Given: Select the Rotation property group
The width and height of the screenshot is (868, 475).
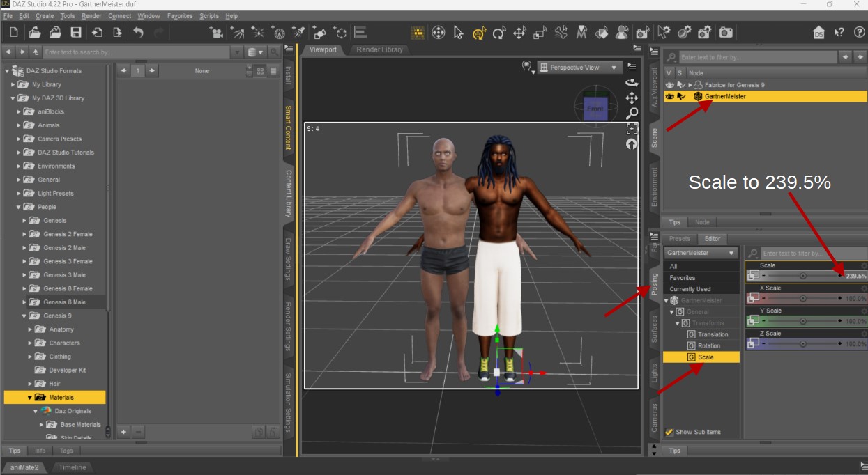Looking at the screenshot, I should click(x=709, y=345).
